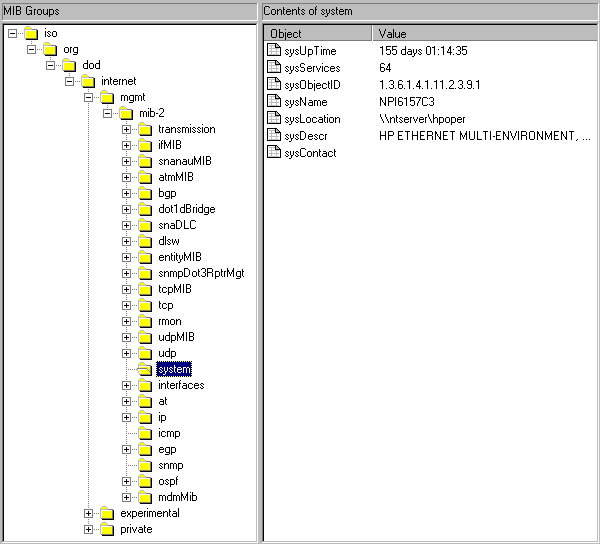Image resolution: width=600 pixels, height=545 pixels.
Task: Click the Contents of system header
Action: pyautogui.click(x=430, y=11)
